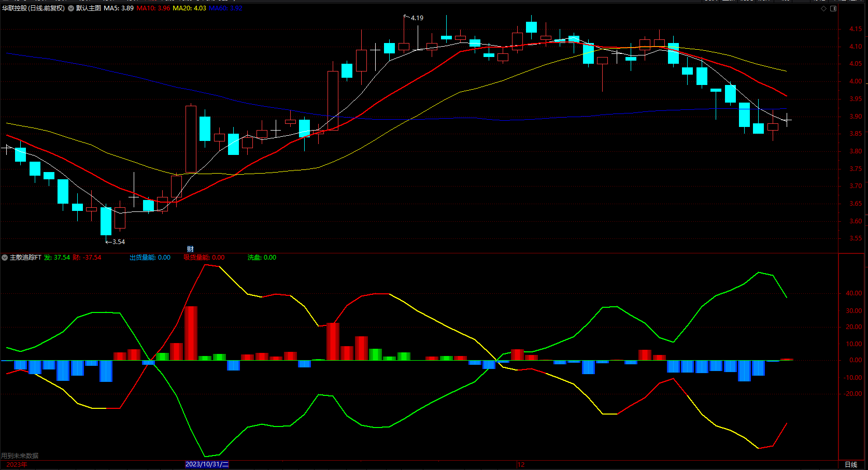Click the 用到未来数据 notice text
Image resolution: width=868 pixels, height=470 pixels.
point(20,456)
